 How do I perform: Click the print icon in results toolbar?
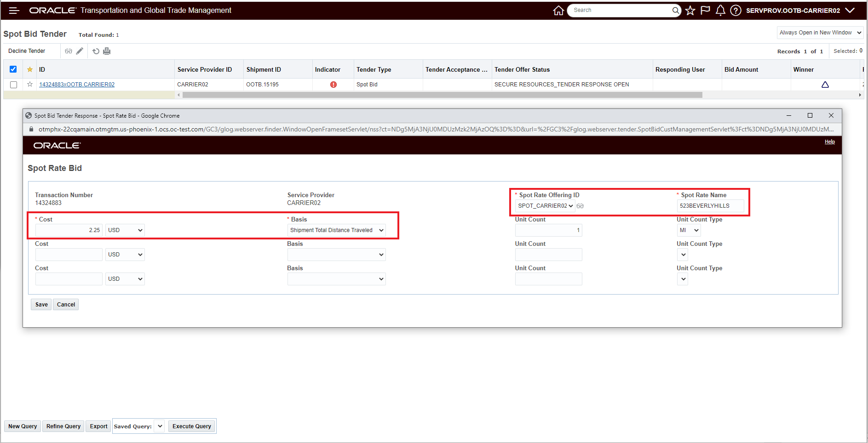(x=107, y=51)
